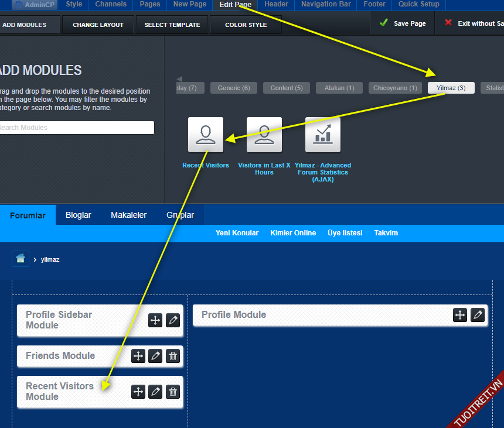Viewport: 504px width, 428px height.
Task: Follow the Kimler Online link
Action: [x=293, y=233]
